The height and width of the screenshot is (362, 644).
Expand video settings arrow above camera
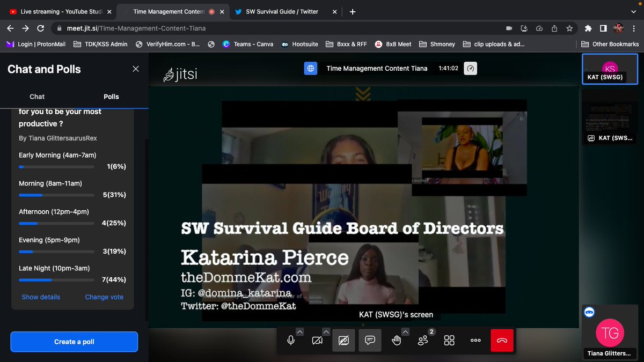(x=326, y=332)
